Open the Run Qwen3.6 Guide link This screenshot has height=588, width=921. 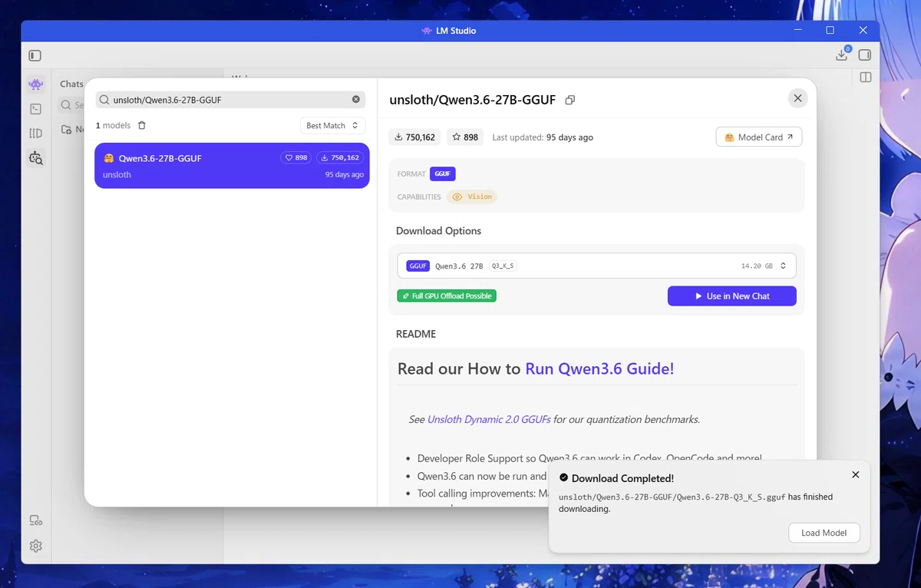[599, 368]
